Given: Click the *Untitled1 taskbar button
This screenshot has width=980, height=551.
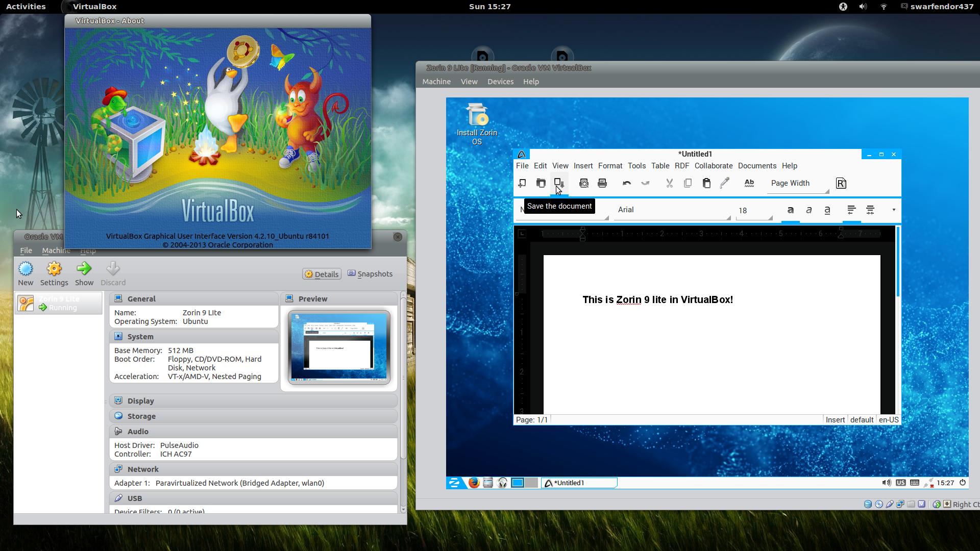Looking at the screenshot, I should click(579, 483).
